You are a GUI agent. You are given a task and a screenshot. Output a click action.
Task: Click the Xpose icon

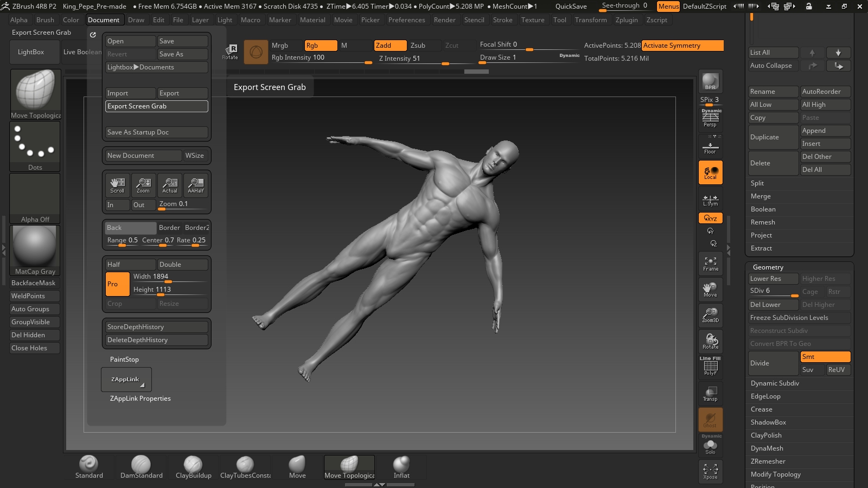coord(710,471)
